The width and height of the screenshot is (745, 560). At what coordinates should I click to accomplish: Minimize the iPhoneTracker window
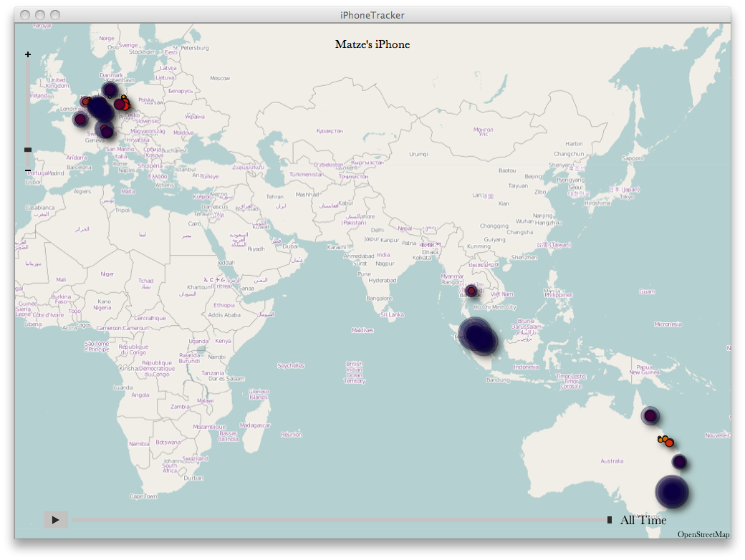click(40, 15)
